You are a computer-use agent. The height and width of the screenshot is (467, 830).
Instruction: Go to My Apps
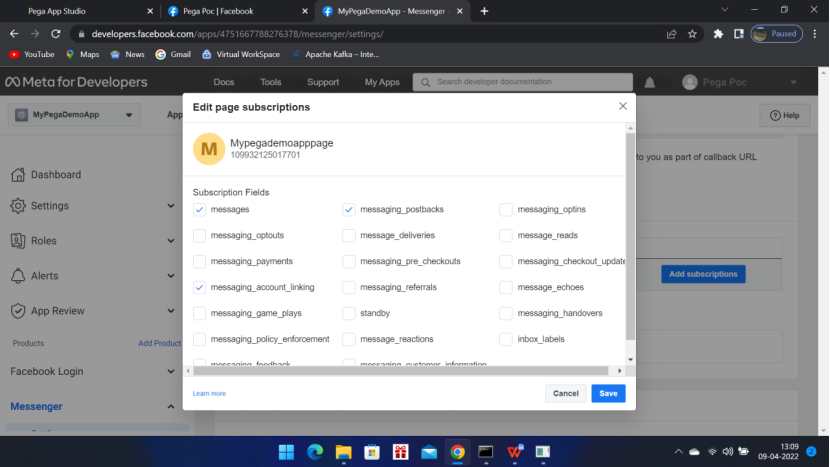tap(382, 82)
